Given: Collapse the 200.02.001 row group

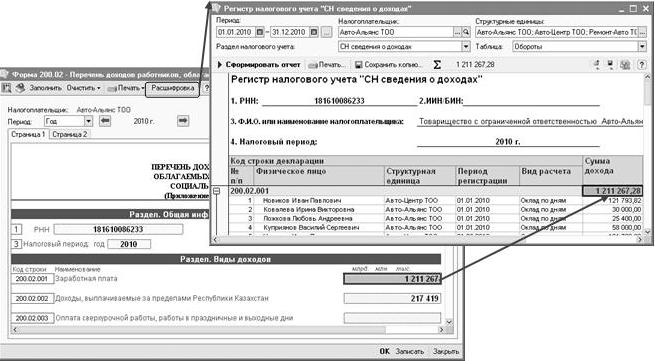Looking at the screenshot, I should (216, 191).
